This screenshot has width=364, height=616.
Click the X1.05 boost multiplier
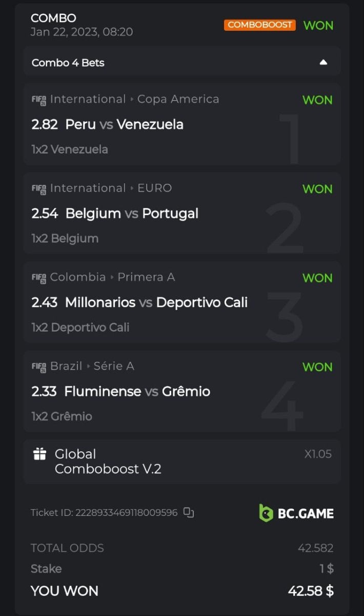[318, 454]
